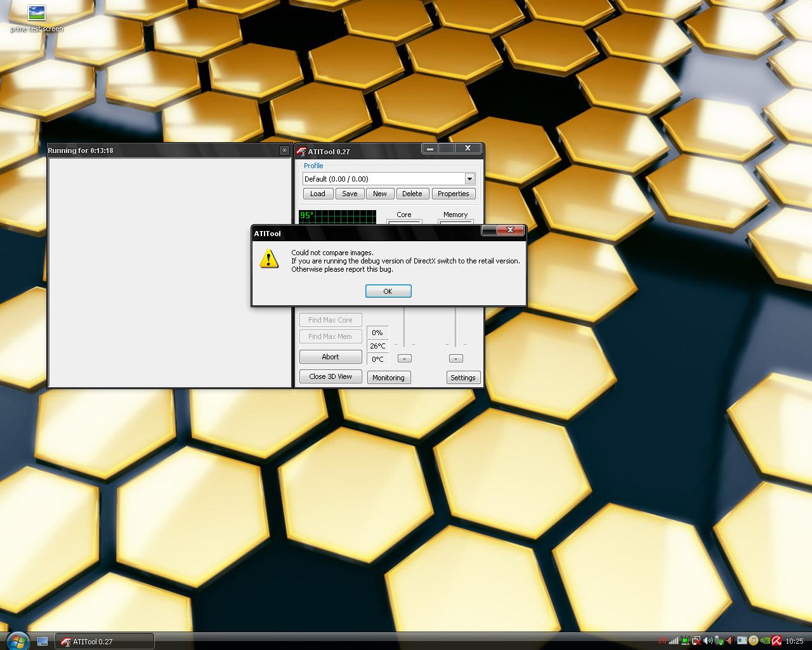The height and width of the screenshot is (650, 812).
Task: Click the yellow warning icon in dialog
Action: click(270, 258)
